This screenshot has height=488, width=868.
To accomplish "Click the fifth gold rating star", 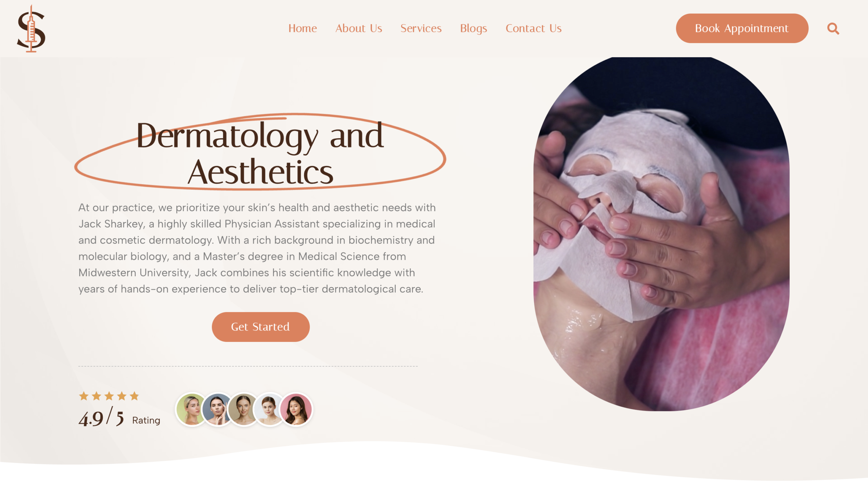I will 135,396.
